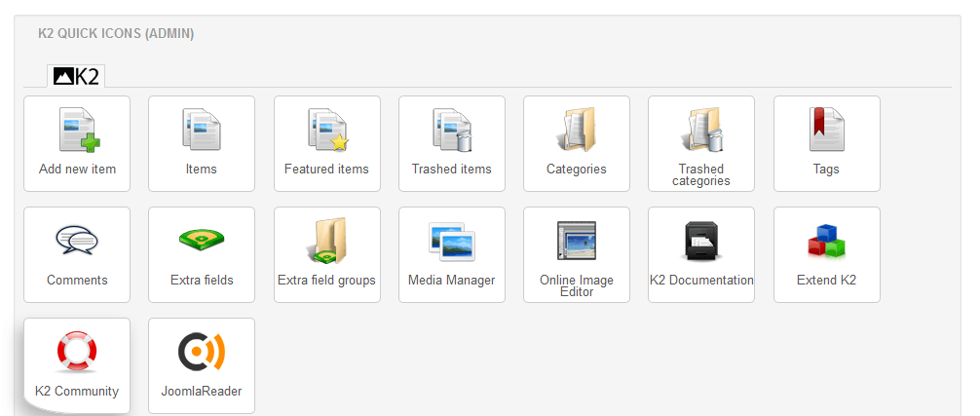Open Extend K2 colored cubes icon
980x416 pixels.
[827, 255]
